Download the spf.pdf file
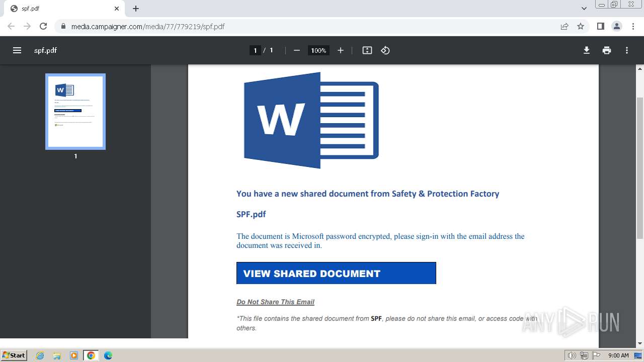Image resolution: width=644 pixels, height=362 pixels. [587, 50]
